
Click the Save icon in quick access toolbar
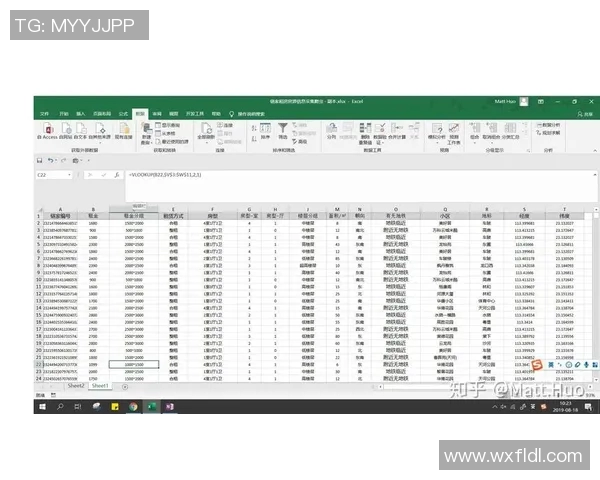coord(39,160)
